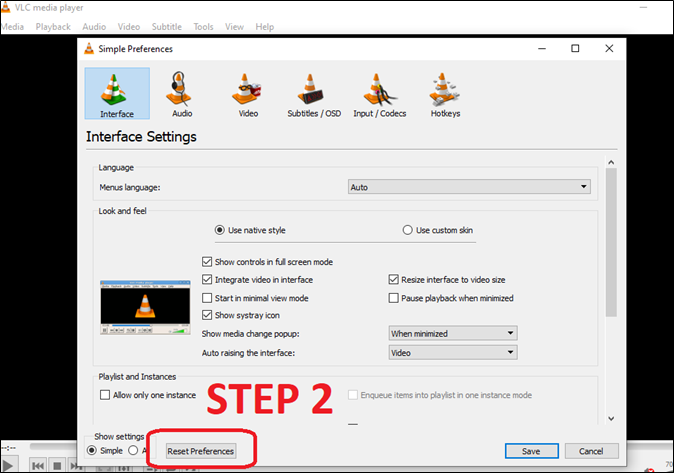Click the Menus language label
Image resolution: width=674 pixels, height=473 pixels.
[x=130, y=187]
